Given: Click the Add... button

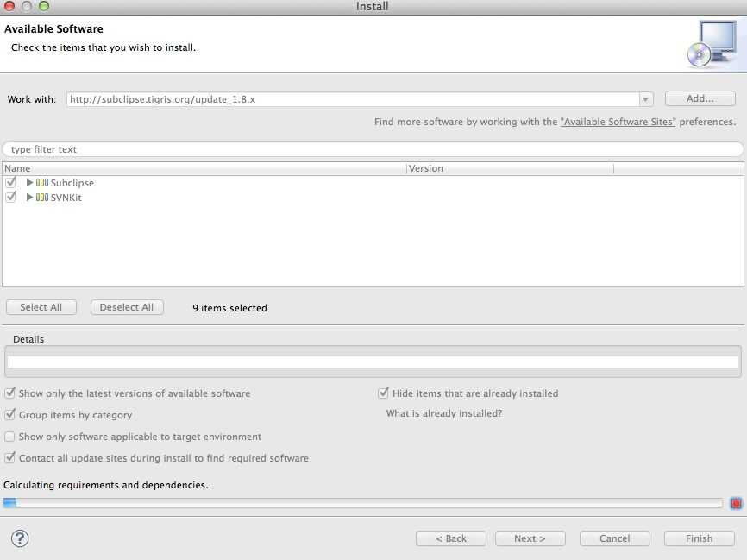Looking at the screenshot, I should pyautogui.click(x=700, y=98).
